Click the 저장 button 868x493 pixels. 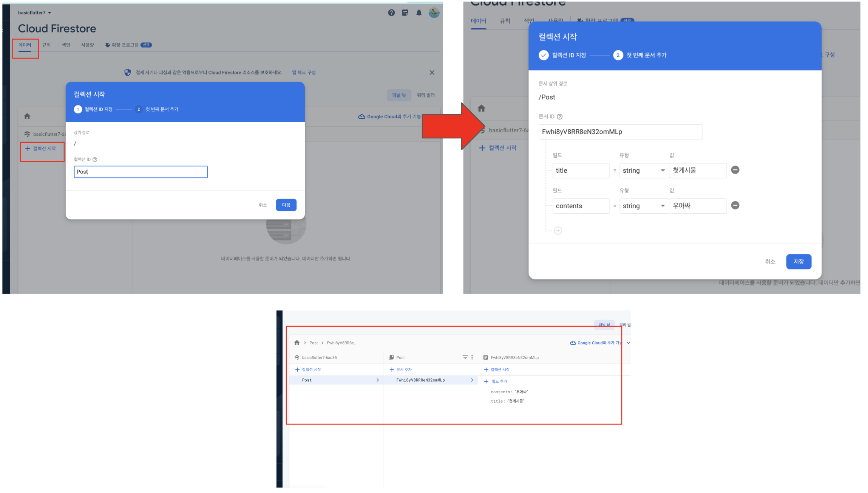click(x=798, y=262)
